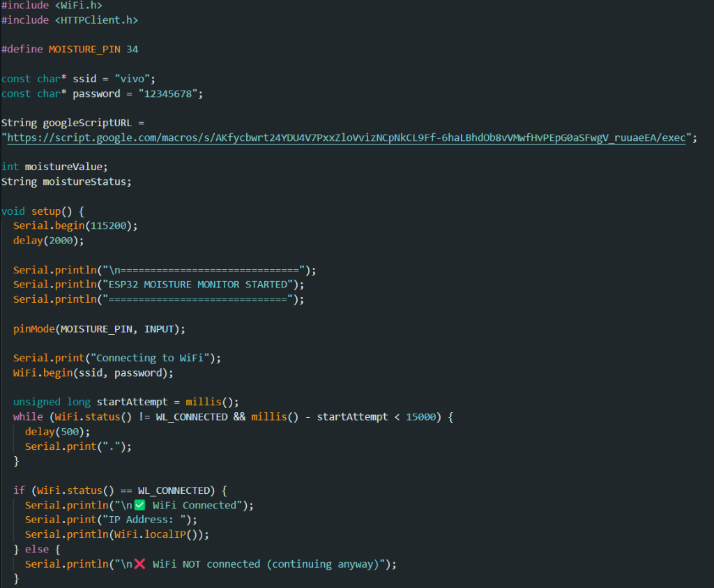
Task: Click the green checkmark emoji before WiFi Connected
Action: click(x=139, y=505)
